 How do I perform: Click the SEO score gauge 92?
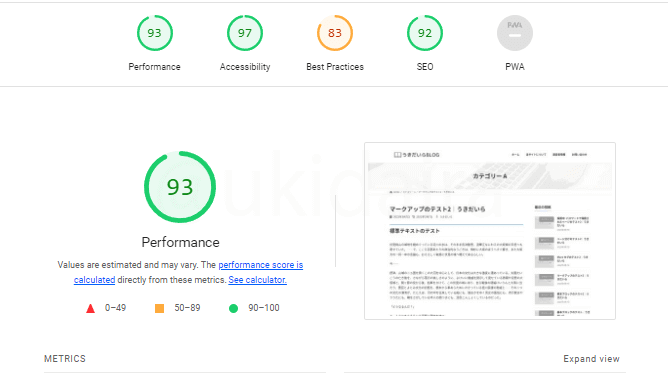tap(425, 33)
